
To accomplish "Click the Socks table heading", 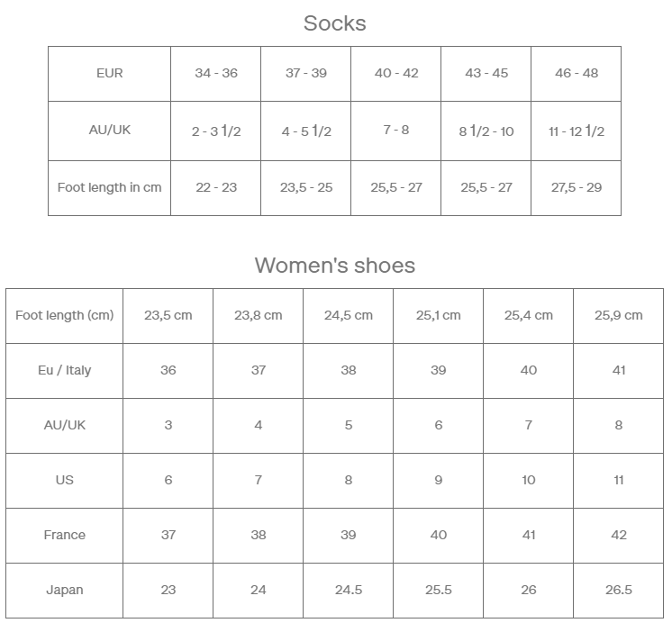I will click(x=335, y=23).
